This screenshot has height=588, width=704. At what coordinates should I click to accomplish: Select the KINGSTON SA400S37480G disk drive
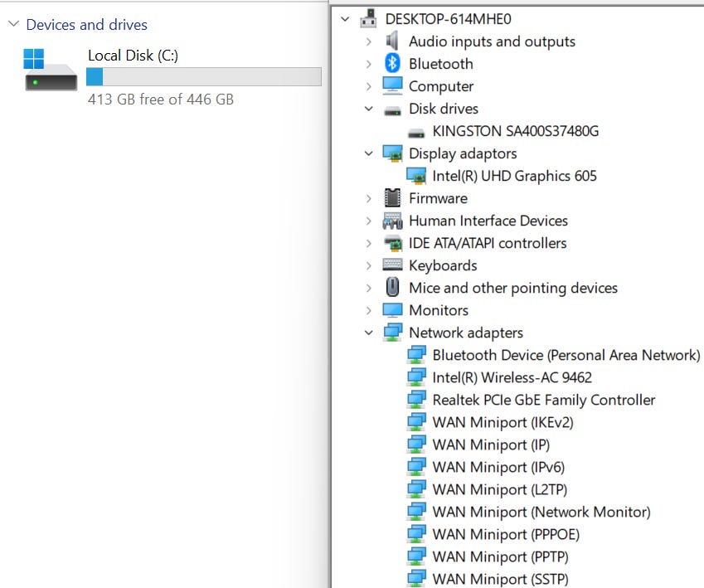515,131
